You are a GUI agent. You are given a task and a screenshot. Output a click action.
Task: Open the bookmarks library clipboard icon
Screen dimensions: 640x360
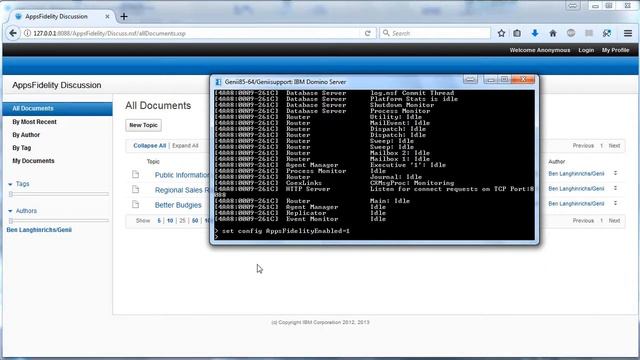(517, 33)
